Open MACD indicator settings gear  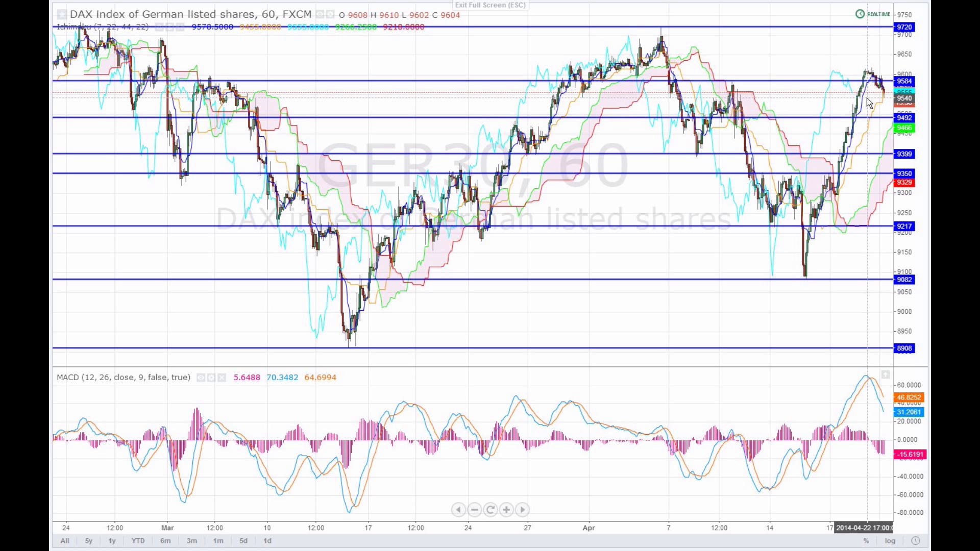pos(211,378)
